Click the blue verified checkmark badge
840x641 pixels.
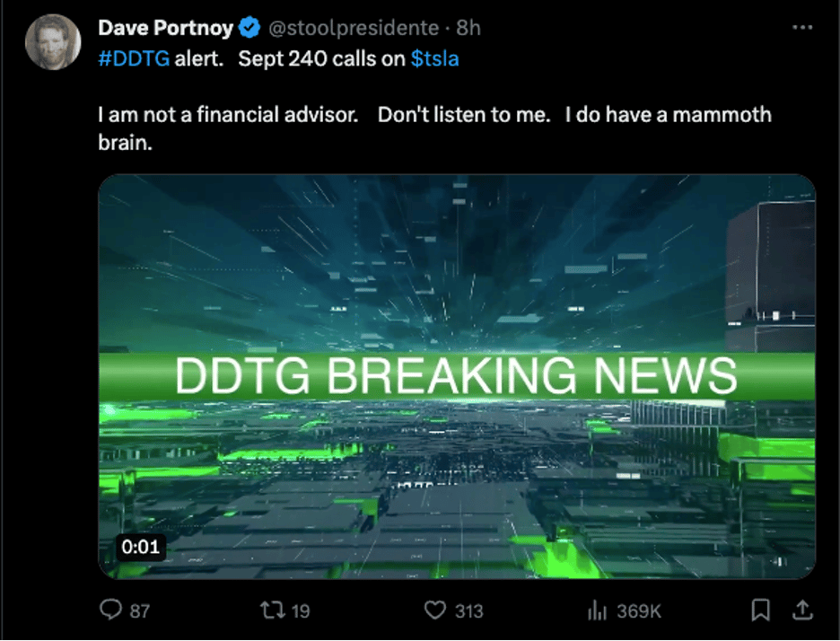coord(249,27)
